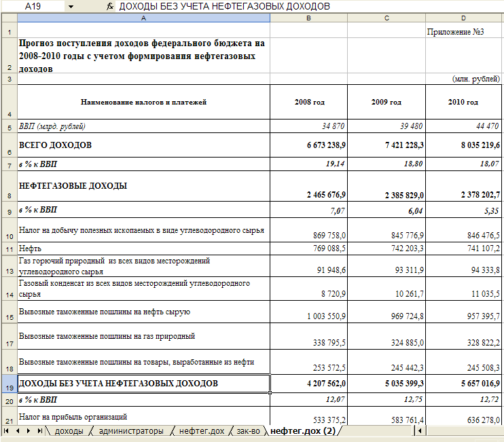Select Вывозные таможенные пошлины на нефть сырую

click(144, 312)
